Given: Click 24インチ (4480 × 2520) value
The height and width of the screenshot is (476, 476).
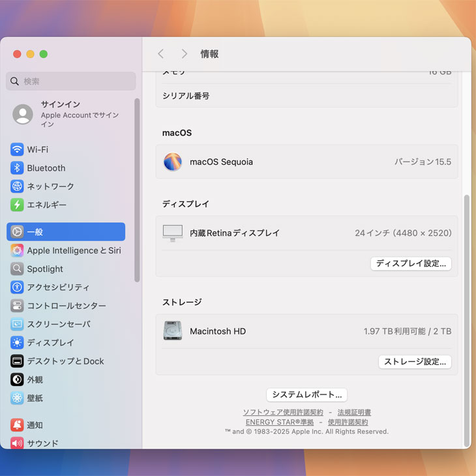Looking at the screenshot, I should click(403, 233).
